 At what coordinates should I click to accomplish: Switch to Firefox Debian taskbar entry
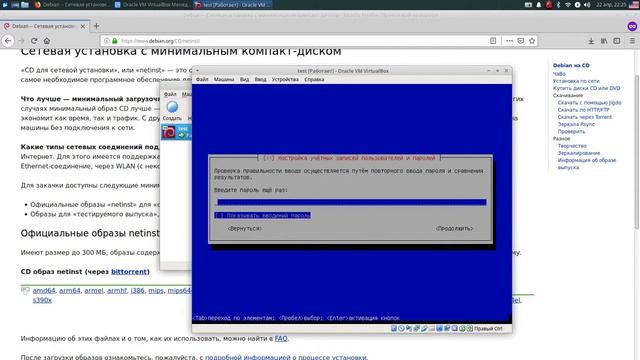pos(72,5)
